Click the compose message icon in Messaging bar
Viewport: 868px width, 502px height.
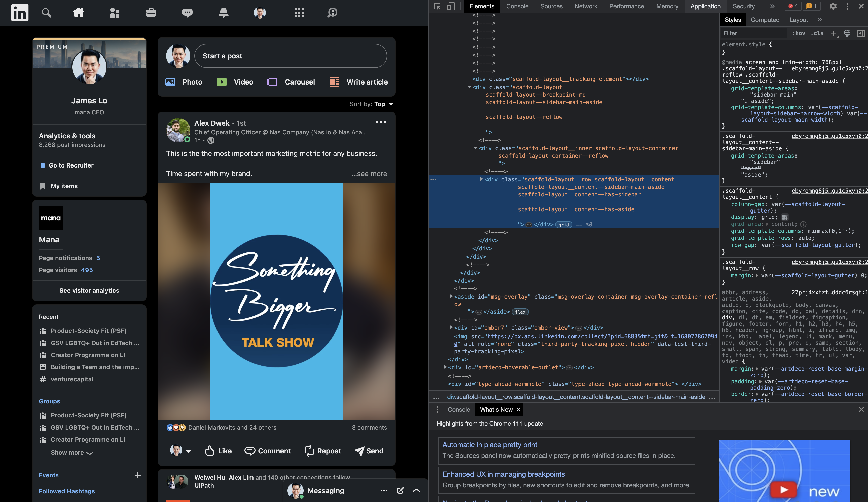(400, 491)
